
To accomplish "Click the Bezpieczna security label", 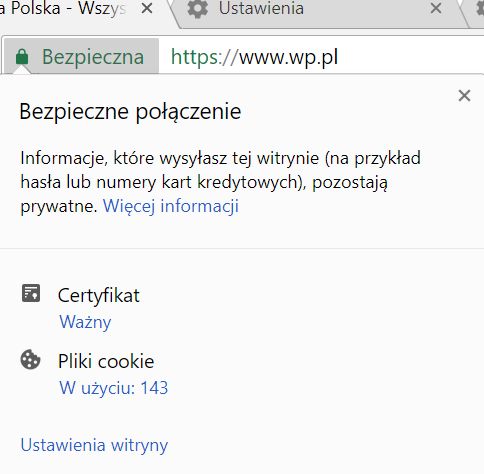I will coord(93,57).
